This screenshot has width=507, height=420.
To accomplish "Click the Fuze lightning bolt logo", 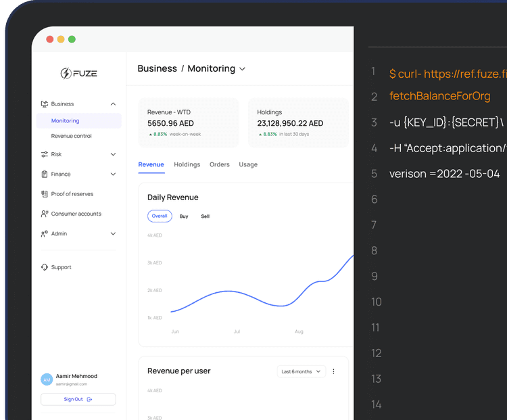I will click(66, 73).
